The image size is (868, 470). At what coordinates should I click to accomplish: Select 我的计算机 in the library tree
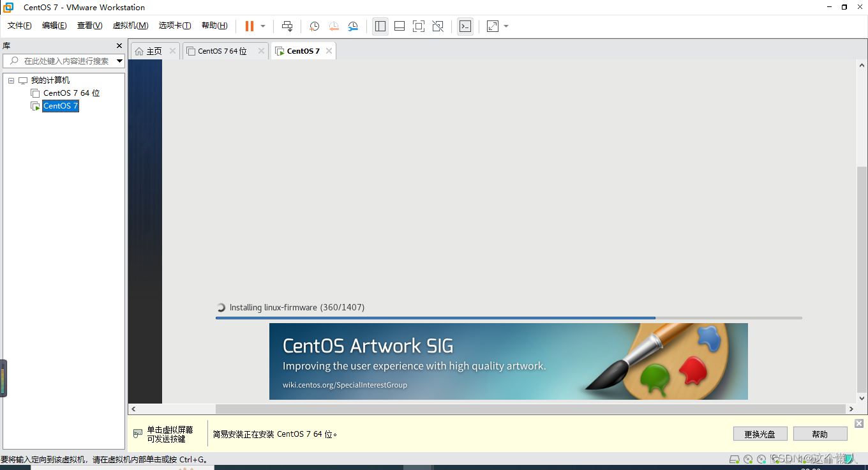tap(50, 80)
